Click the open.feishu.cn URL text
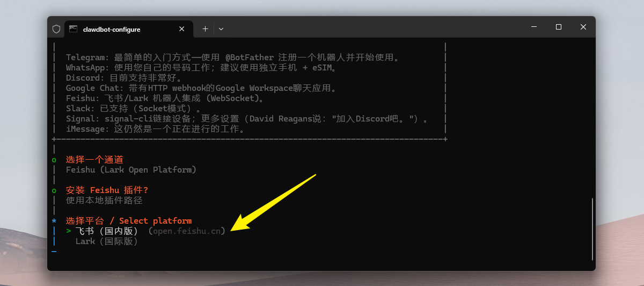The image size is (644, 286). (186, 231)
